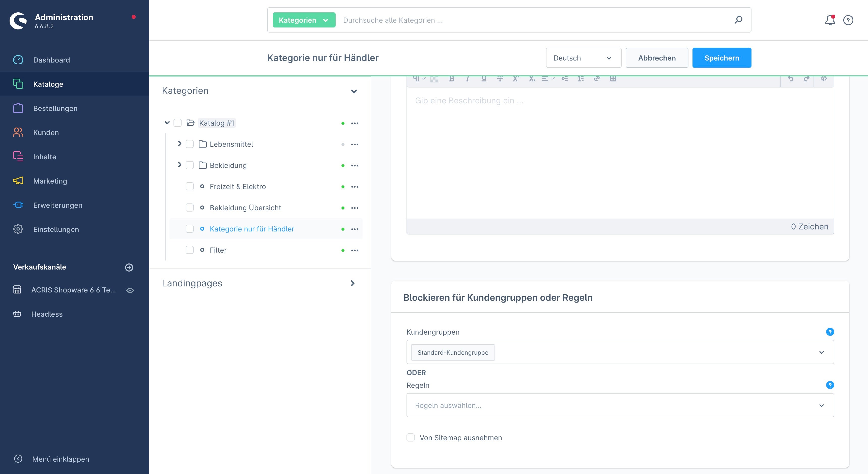The width and height of the screenshot is (868, 474).
Task: Open Lebensmittel context menu dots
Action: [355, 144]
